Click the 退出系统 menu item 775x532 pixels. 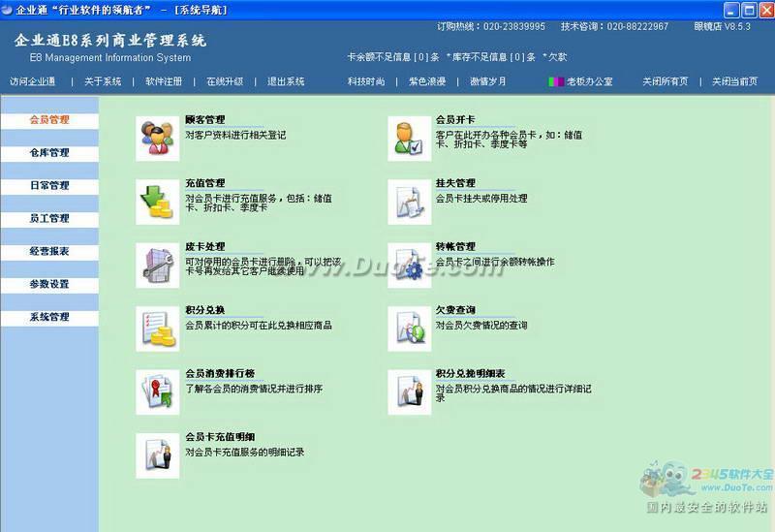click(286, 81)
